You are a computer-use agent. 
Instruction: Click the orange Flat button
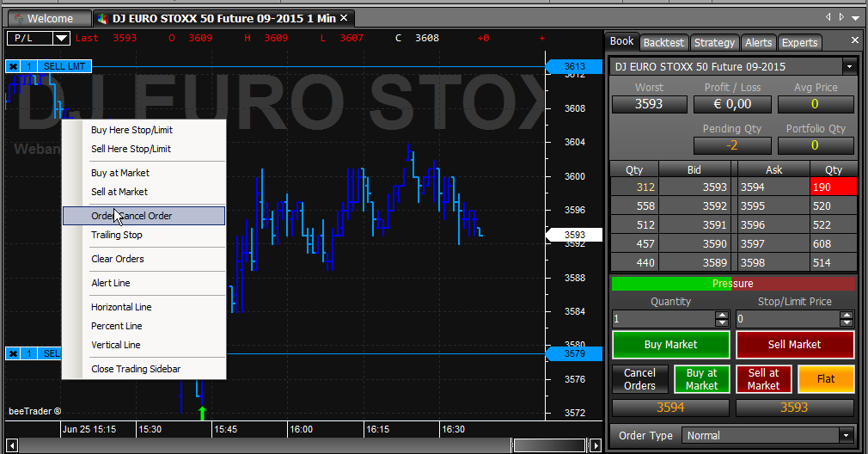825,379
